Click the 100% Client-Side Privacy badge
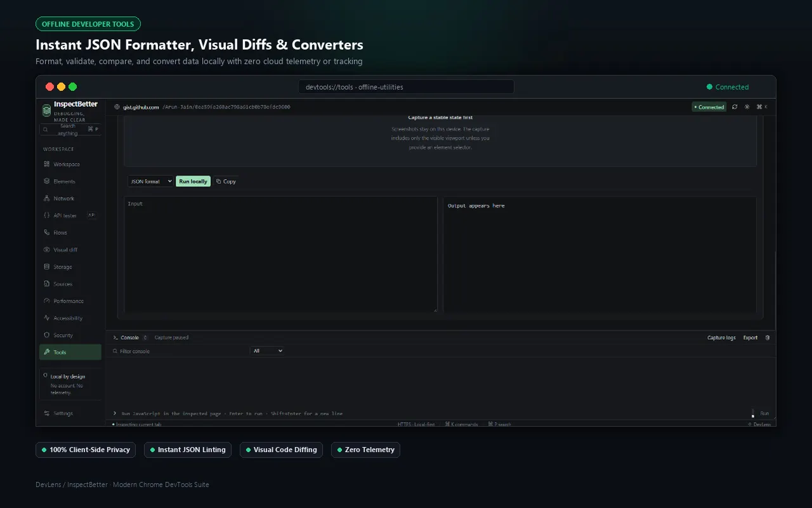 tap(86, 450)
